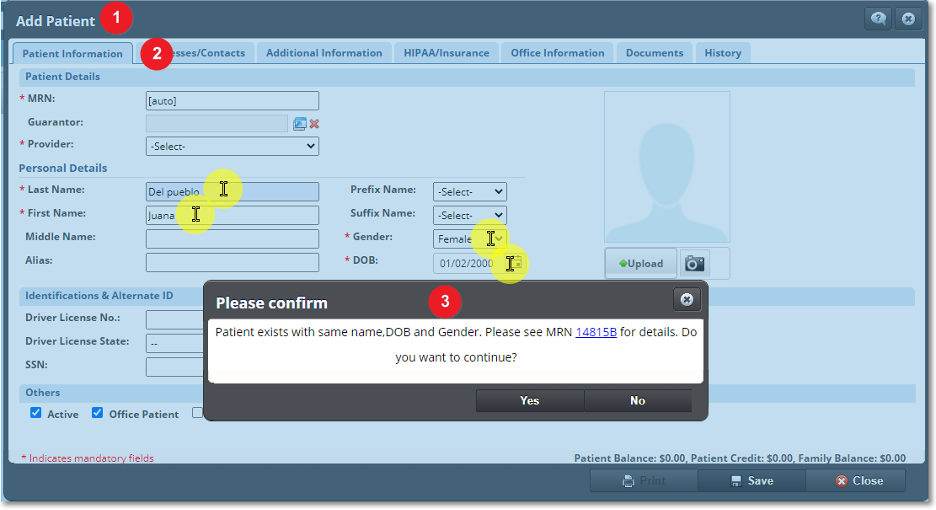Click the Upload photo button
Viewport: 936px width, 510px height.
click(641, 263)
